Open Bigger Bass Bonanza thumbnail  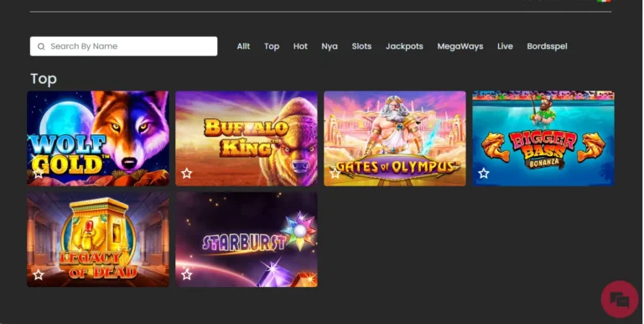tap(543, 138)
